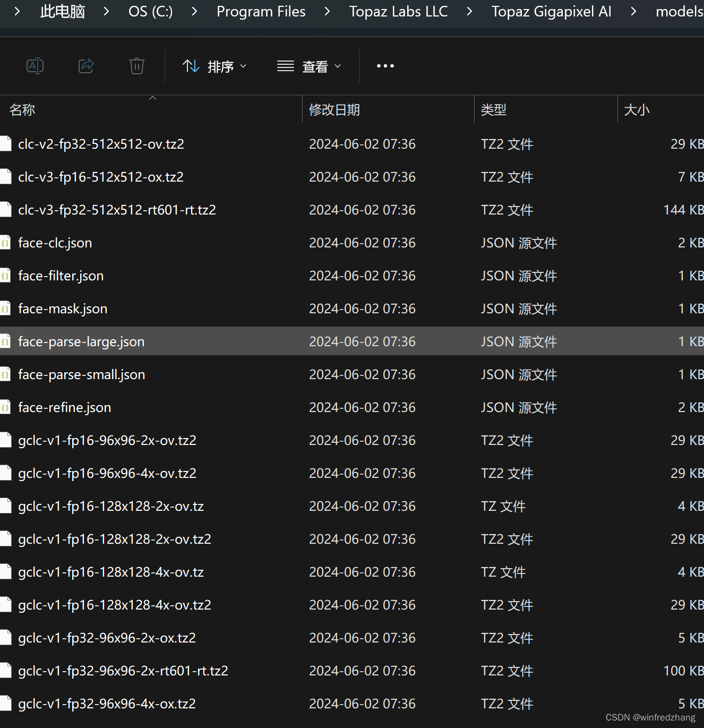704x728 pixels.
Task: Click file icon of gclc-v1-fp16-128x128-2x-ov.tz
Action: pyautogui.click(x=5, y=506)
